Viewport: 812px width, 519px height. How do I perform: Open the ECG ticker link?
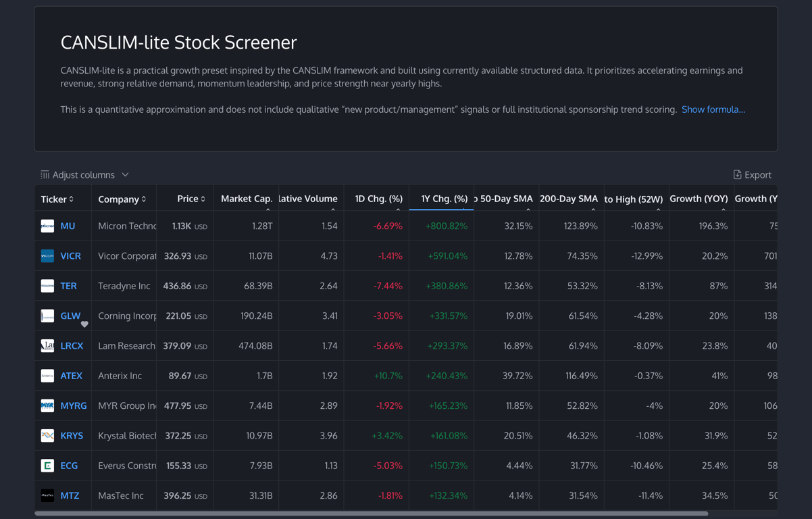pyautogui.click(x=69, y=466)
